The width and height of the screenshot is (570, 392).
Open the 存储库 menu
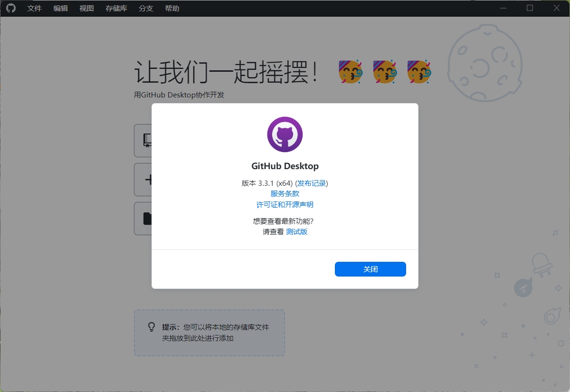[116, 8]
